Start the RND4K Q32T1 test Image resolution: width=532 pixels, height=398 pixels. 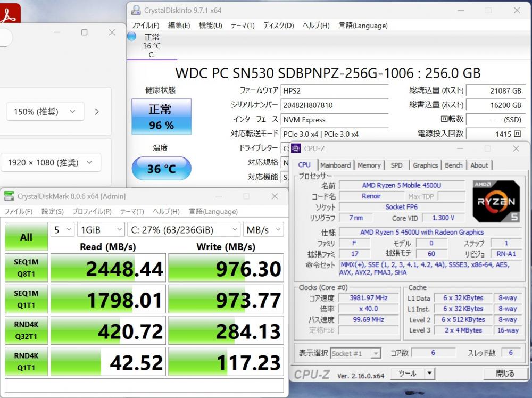(x=26, y=330)
